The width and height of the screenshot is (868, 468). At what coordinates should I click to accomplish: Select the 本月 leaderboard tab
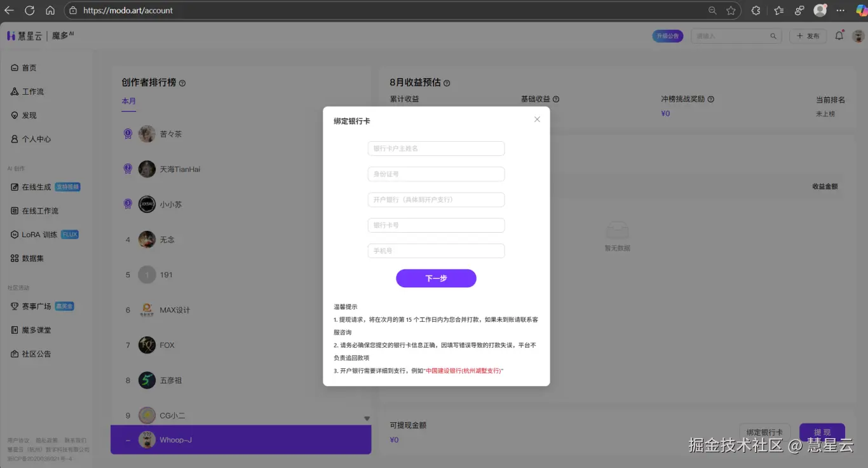tap(129, 101)
